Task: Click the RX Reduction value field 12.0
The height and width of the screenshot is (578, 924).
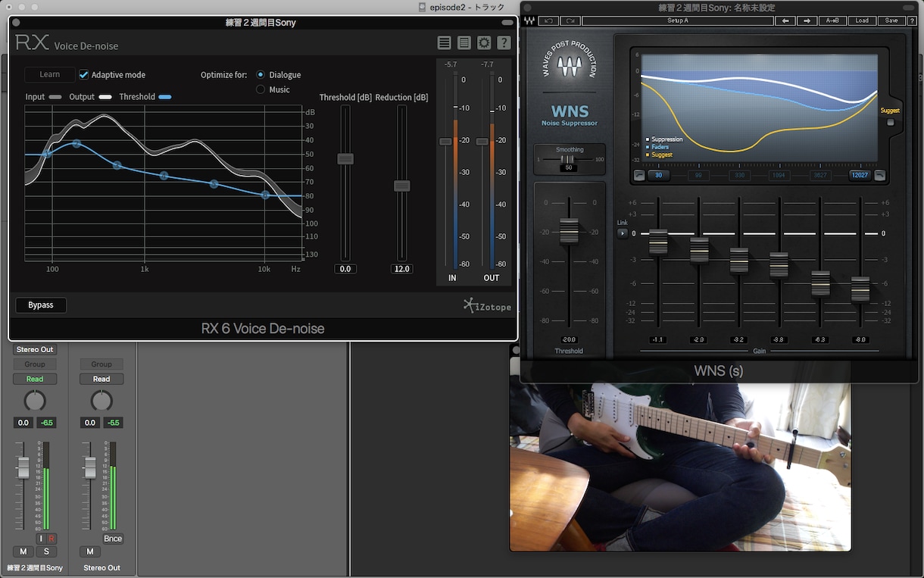Action: pyautogui.click(x=401, y=269)
